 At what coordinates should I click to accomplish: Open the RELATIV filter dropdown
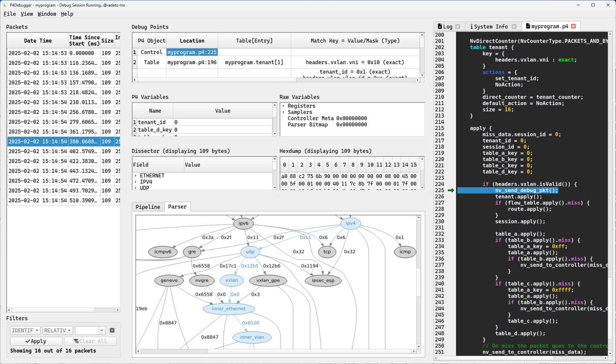[x=57, y=330]
